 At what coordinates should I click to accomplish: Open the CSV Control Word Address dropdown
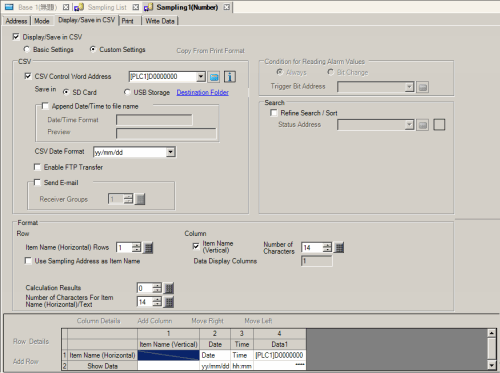point(201,77)
